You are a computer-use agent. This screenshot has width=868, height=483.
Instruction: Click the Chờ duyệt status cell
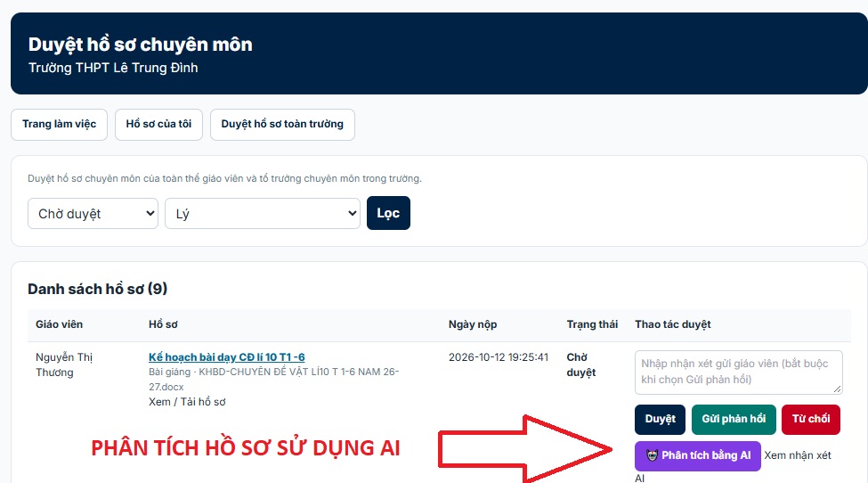coord(580,364)
